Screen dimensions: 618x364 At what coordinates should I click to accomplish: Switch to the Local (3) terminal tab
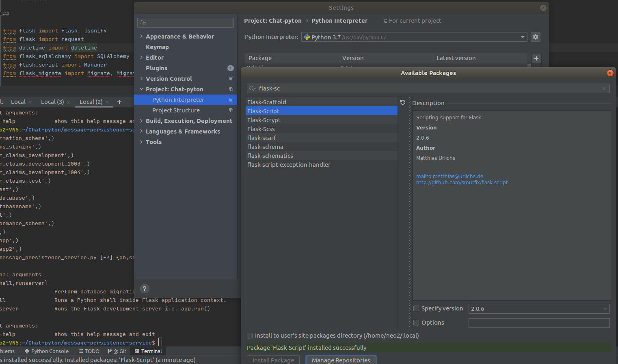[x=52, y=102]
